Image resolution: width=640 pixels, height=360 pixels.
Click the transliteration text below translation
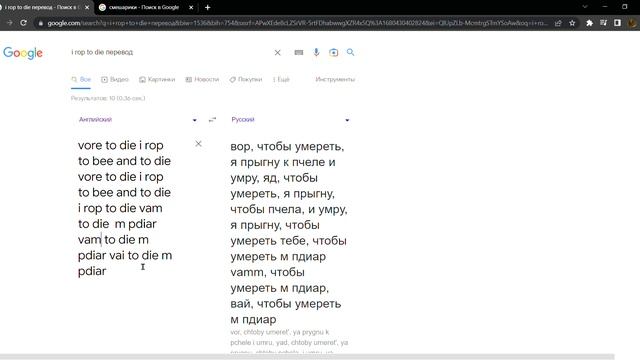pyautogui.click(x=289, y=342)
